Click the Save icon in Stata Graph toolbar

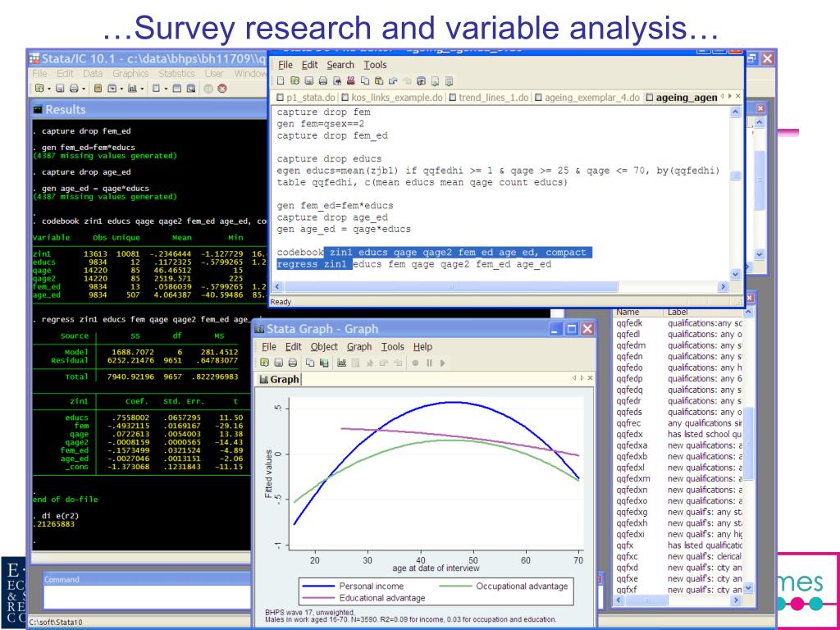point(279,363)
